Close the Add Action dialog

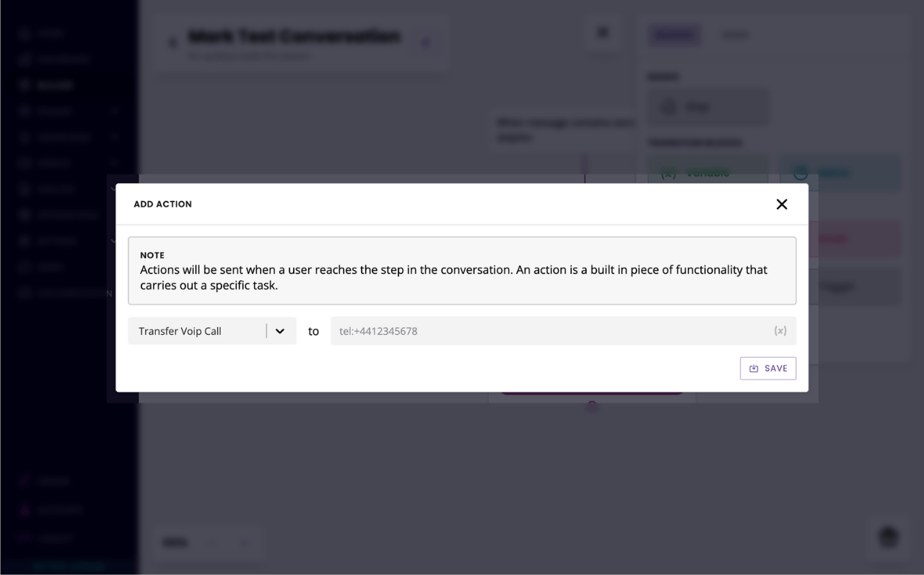781,204
